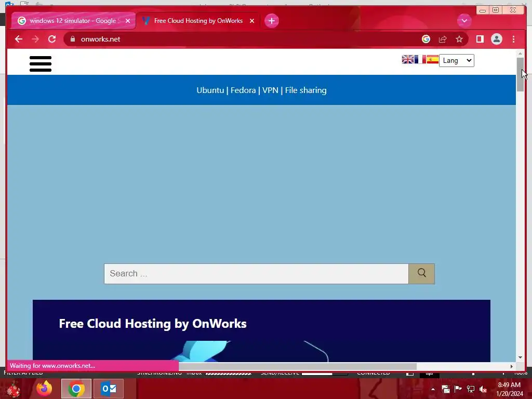The height and width of the screenshot is (399, 532).
Task: Click the vertical scrollbar thumb
Action: pyautogui.click(x=520, y=74)
